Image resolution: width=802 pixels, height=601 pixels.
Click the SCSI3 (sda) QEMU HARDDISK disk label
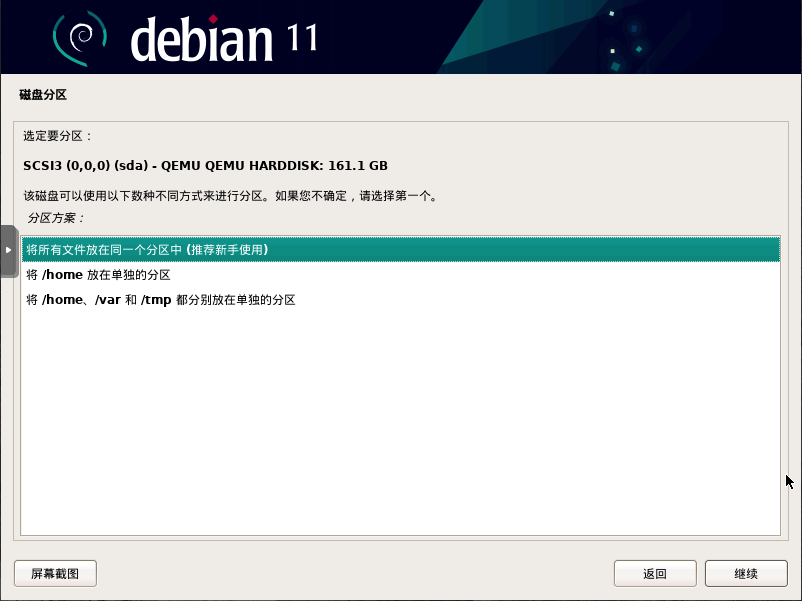coord(205,166)
